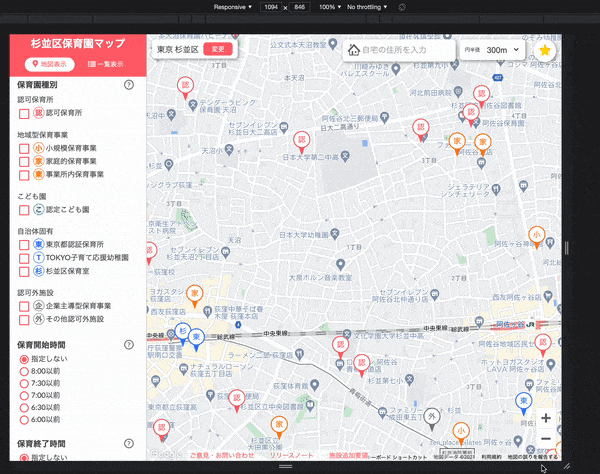This screenshot has height=474, width=600.
Task: Click the bottom viewport resize handle
Action: 285,466
